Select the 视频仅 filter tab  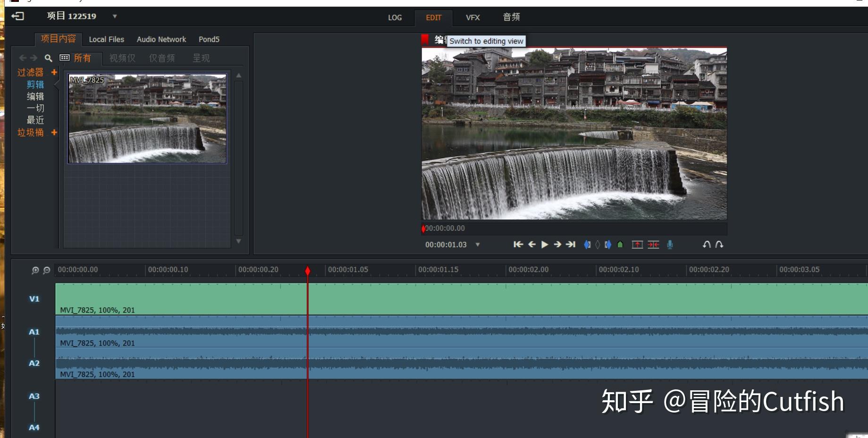coord(122,58)
